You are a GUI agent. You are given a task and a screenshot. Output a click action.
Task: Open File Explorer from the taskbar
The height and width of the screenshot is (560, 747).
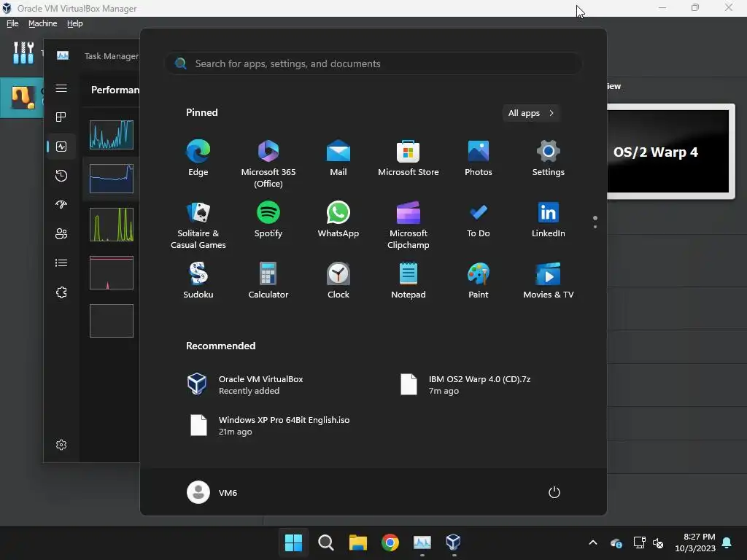coord(357,542)
